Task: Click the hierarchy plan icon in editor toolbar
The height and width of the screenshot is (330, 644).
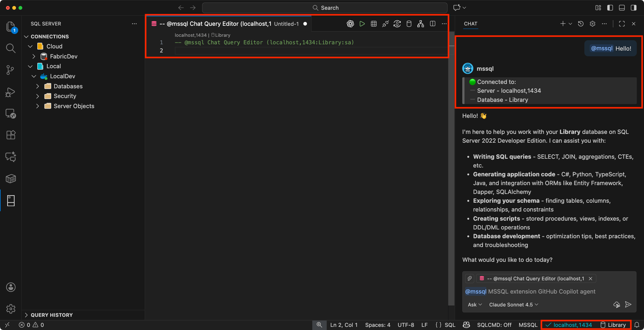Action: [x=421, y=24]
